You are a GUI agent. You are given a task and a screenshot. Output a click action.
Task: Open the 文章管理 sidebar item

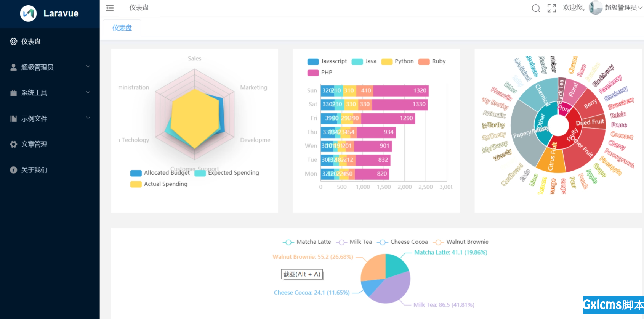point(50,144)
